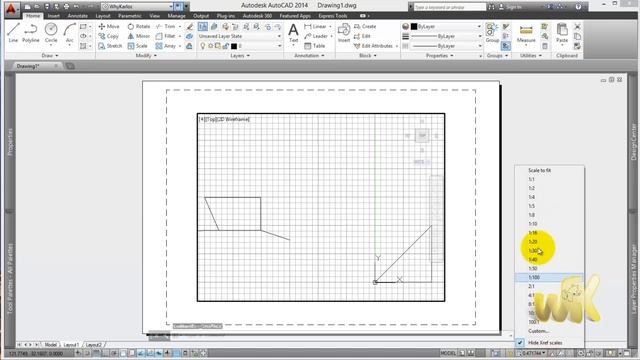Click the Edit block button
Viewport: 640px width, 360px height.
(362, 36)
